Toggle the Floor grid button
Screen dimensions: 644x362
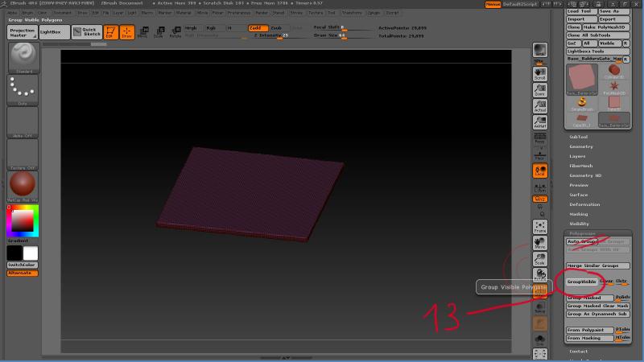coord(539,154)
